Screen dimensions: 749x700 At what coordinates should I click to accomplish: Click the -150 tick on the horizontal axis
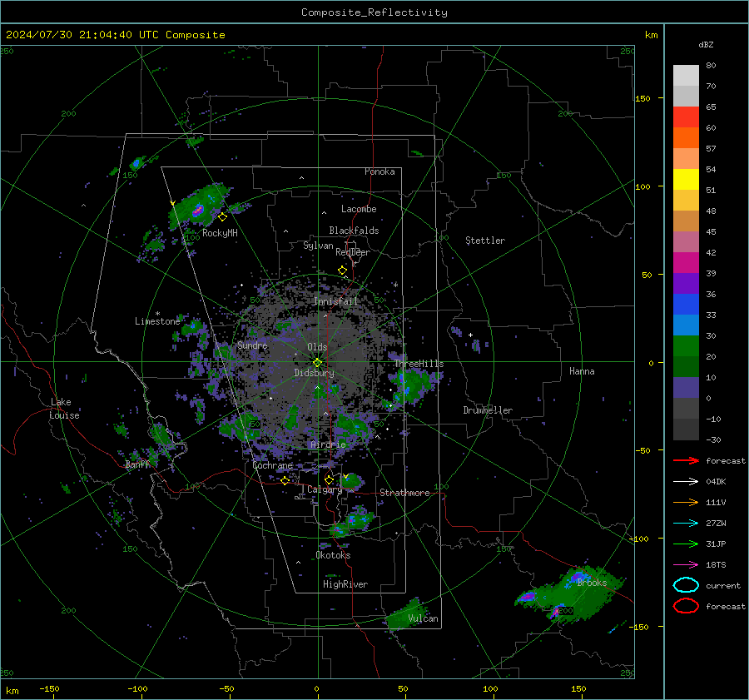49,688
